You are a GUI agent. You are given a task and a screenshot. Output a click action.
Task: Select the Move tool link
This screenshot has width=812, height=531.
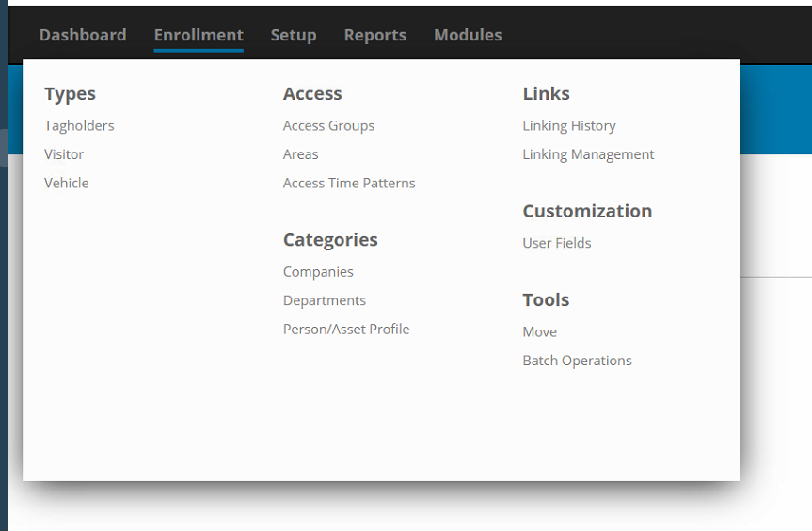point(539,332)
